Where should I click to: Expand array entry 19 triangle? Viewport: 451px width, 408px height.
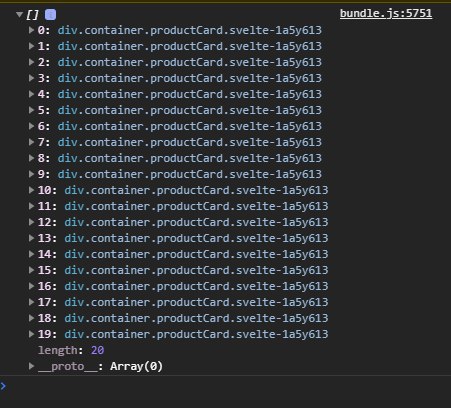pos(31,334)
